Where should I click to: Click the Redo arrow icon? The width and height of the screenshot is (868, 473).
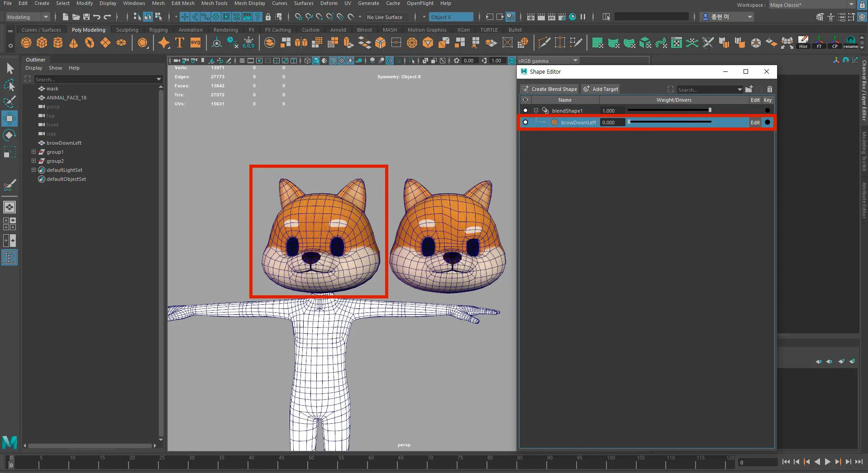point(107,17)
